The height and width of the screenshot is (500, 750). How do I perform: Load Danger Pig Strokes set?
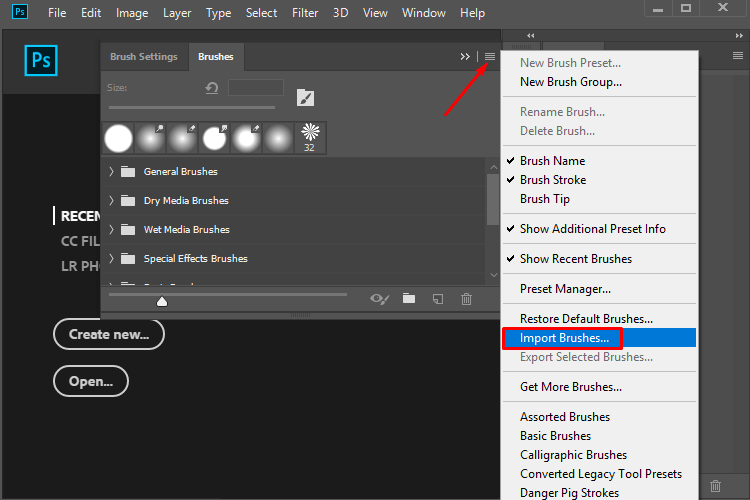tap(599, 492)
